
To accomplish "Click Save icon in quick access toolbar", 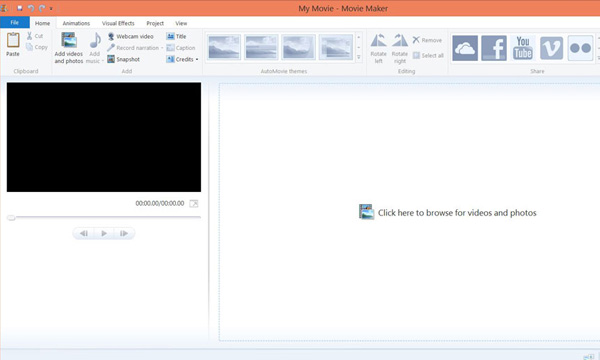I will coord(20,8).
